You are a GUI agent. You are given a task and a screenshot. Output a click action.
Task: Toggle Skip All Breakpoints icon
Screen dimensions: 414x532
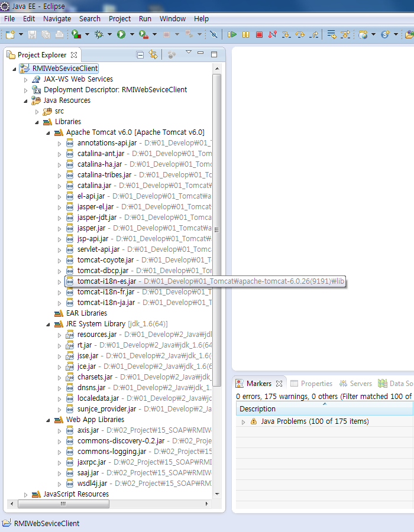[214, 35]
